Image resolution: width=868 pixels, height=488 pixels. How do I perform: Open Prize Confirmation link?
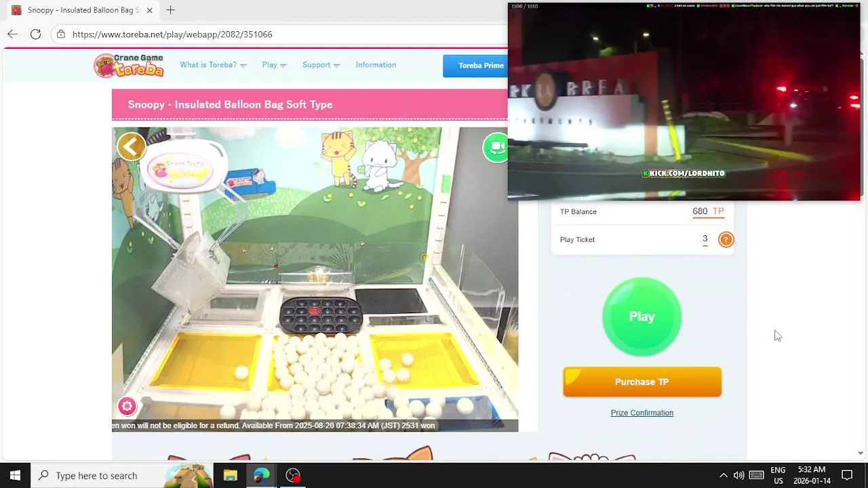642,413
